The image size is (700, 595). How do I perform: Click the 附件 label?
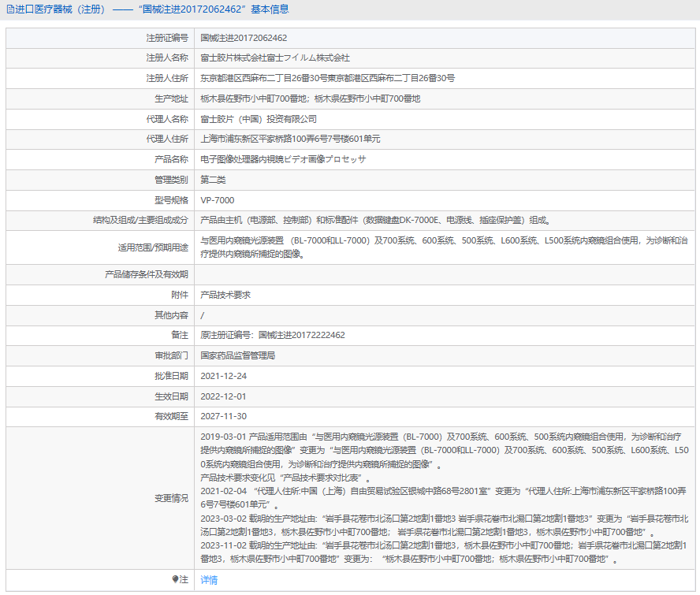pos(180,295)
